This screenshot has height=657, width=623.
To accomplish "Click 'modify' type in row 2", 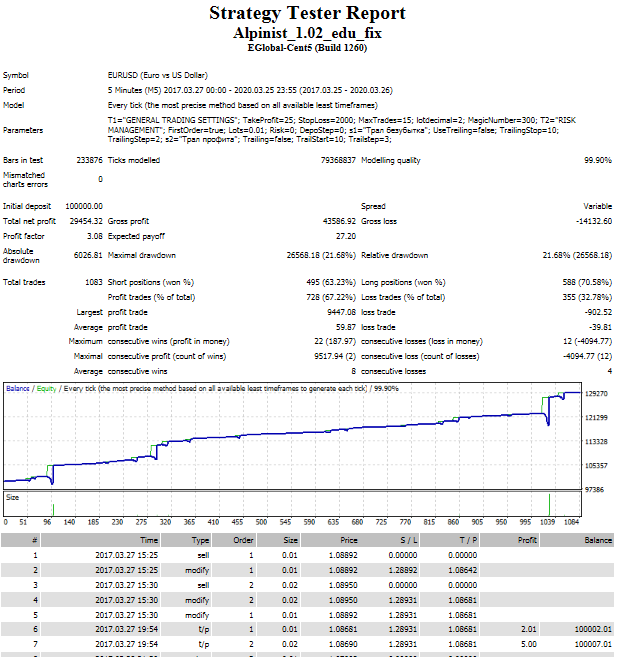I will coord(197,571).
